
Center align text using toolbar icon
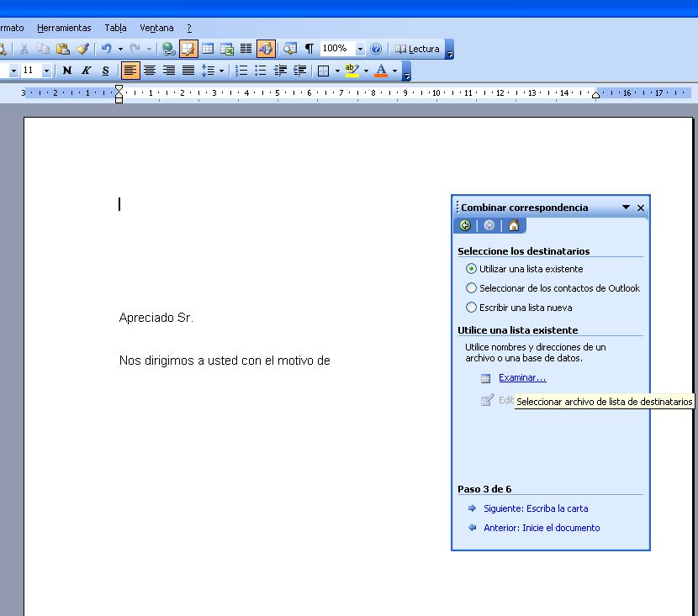[x=150, y=71]
